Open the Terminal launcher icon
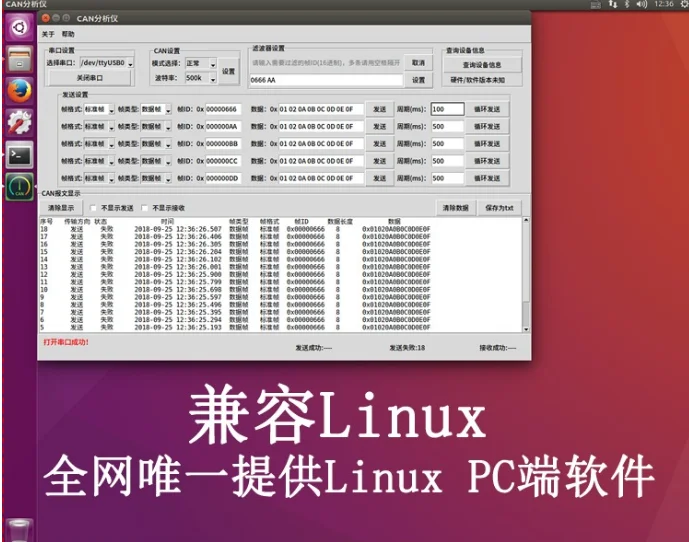Screen dimensions: 689x542 [x=19, y=155]
